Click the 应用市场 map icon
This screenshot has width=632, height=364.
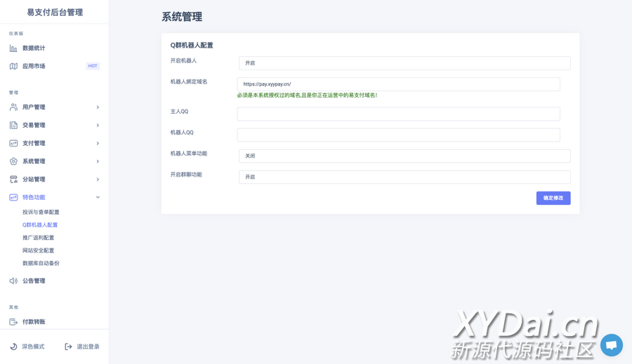(x=13, y=66)
